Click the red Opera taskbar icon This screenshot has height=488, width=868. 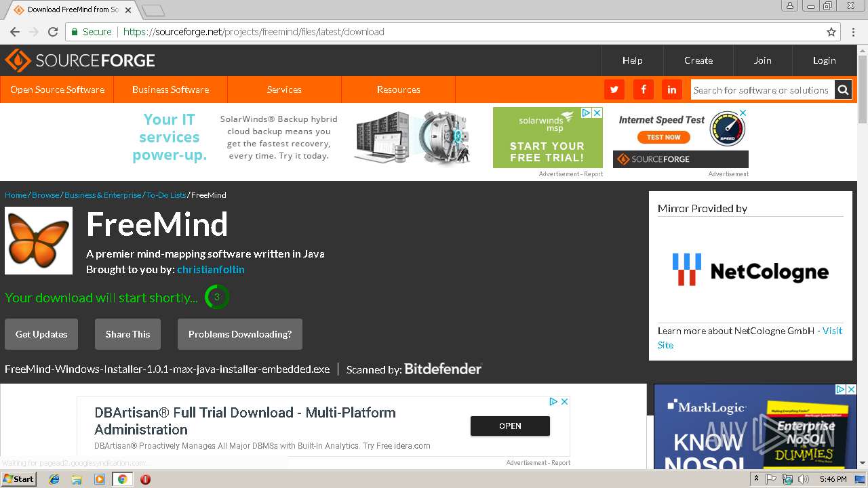[145, 479]
